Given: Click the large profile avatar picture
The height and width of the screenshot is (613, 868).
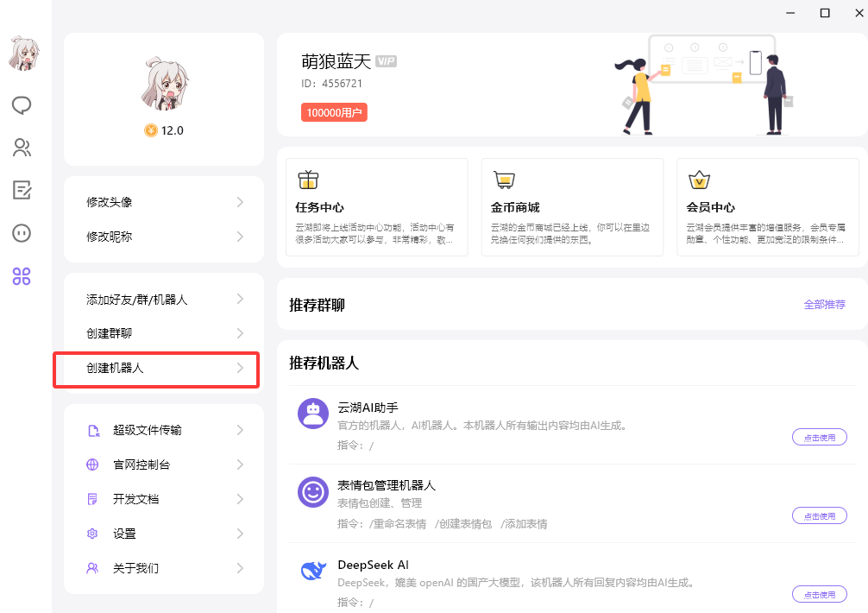Looking at the screenshot, I should [x=165, y=84].
